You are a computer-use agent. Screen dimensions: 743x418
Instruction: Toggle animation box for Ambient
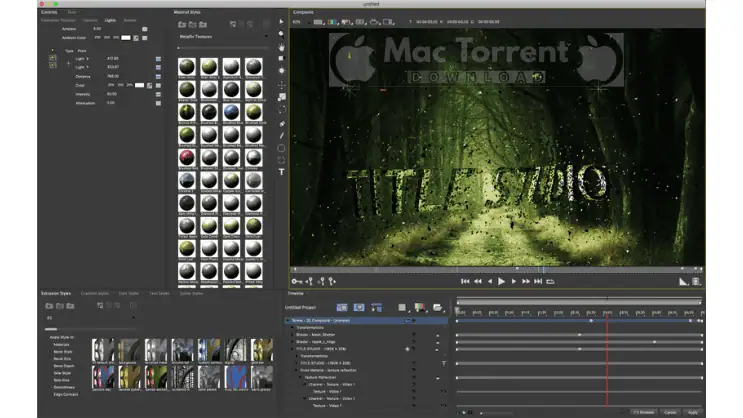click(145, 29)
